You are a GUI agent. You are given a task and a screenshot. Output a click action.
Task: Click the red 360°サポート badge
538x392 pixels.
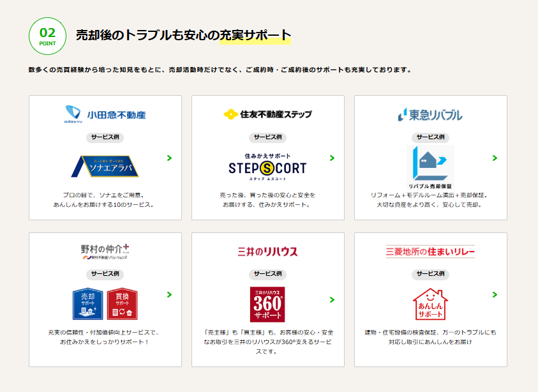pos(267,305)
